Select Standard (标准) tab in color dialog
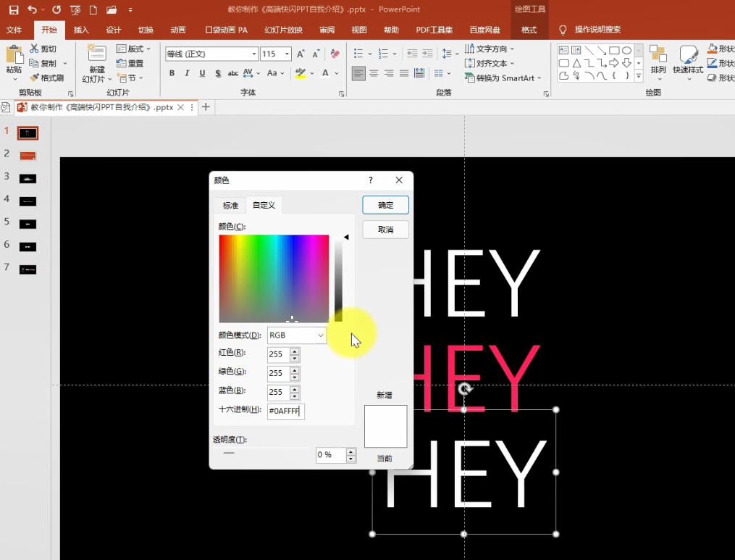The width and height of the screenshot is (735, 560). 230,206
